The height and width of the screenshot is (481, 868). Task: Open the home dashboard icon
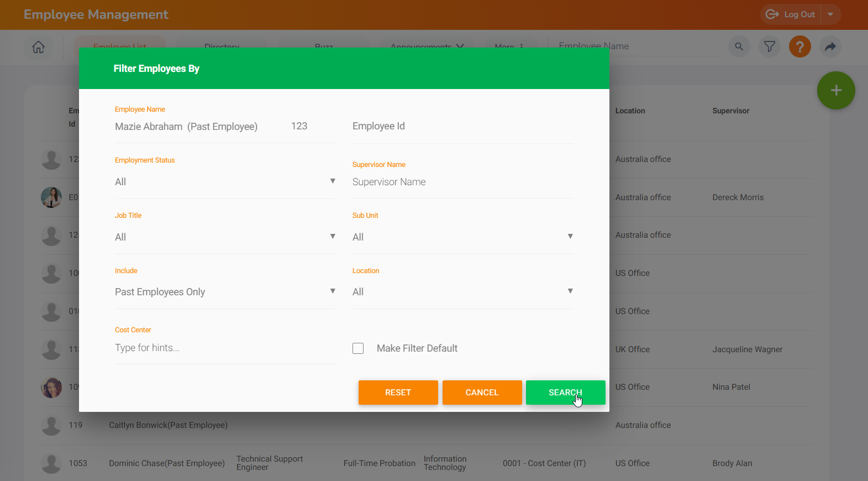(38, 47)
